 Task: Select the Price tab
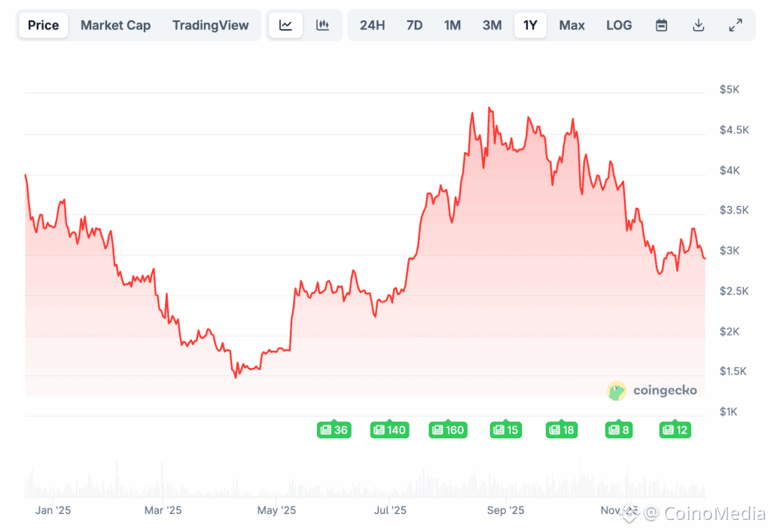point(43,25)
